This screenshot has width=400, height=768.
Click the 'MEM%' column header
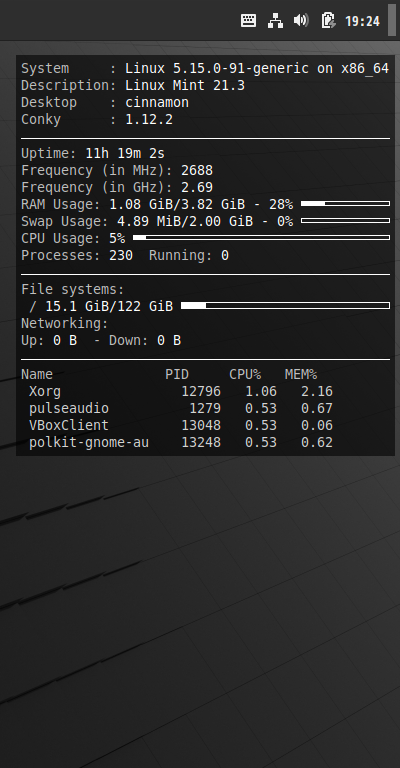click(x=301, y=375)
